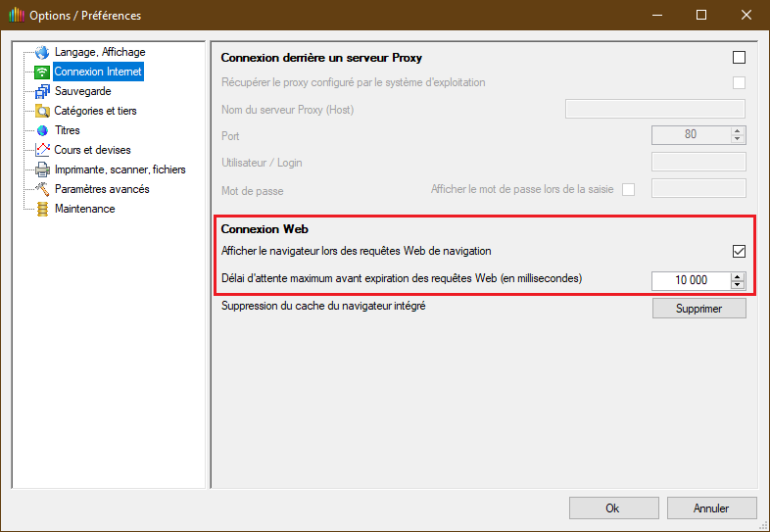This screenshot has height=532, width=770.
Task: Cancel changes with the Annuler button
Action: point(711,508)
